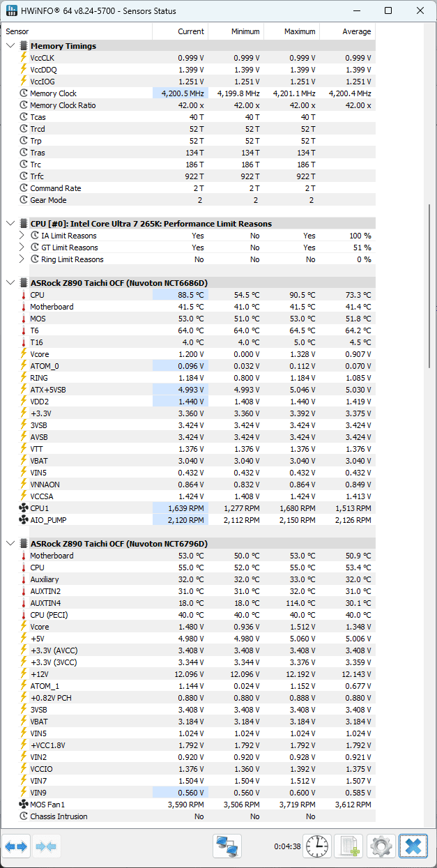Screen dimensions: 437x868
Task: Select the Auxiliary temperature row
Action: 188,579
